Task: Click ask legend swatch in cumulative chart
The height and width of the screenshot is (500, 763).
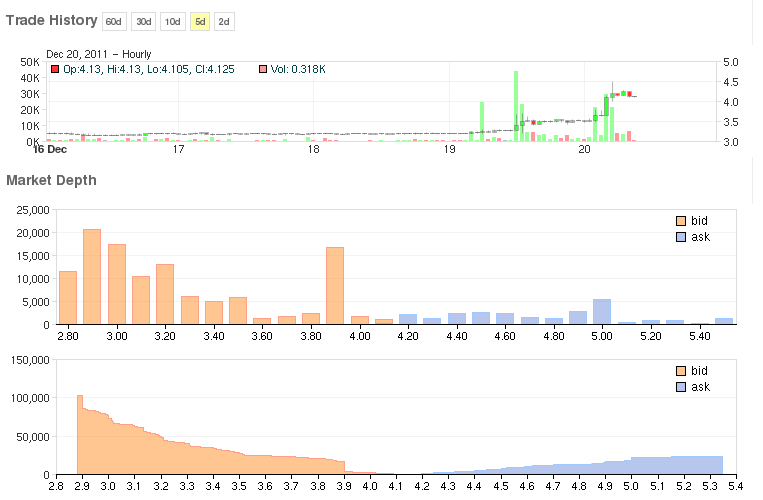Action: 681,386
